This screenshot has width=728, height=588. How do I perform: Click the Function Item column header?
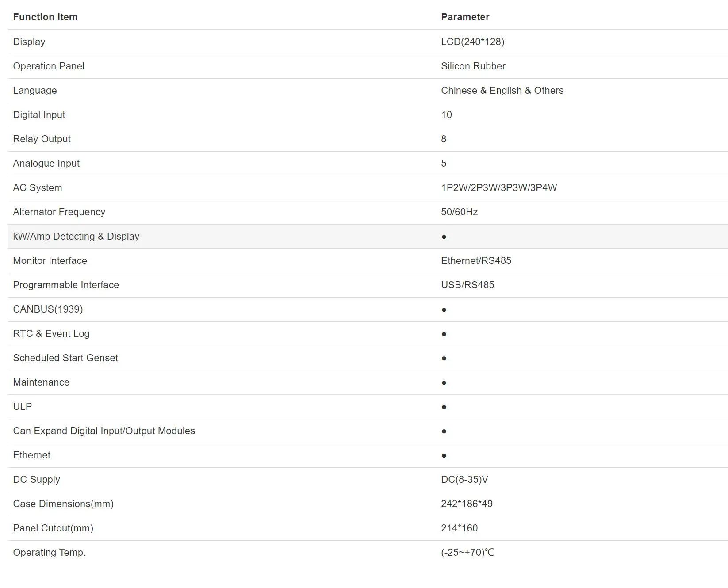point(45,17)
